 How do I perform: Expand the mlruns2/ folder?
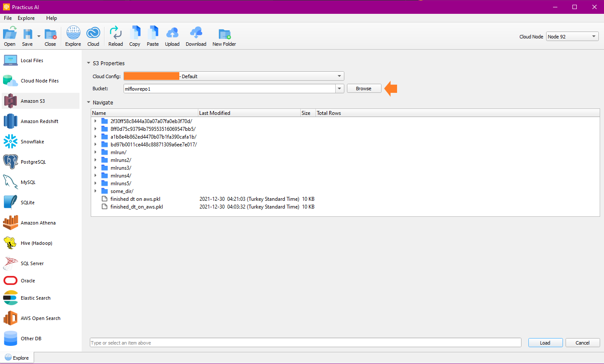(x=95, y=160)
